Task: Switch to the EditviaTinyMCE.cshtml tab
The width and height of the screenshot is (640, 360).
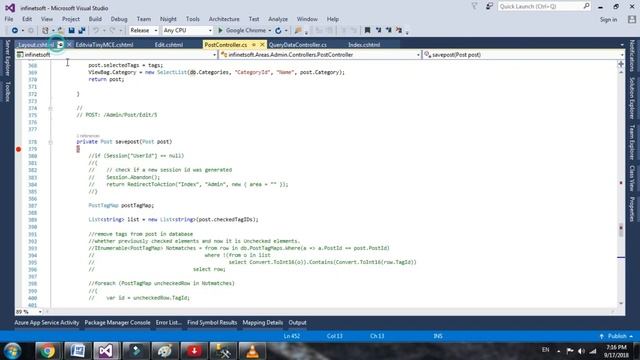Action: [x=104, y=44]
